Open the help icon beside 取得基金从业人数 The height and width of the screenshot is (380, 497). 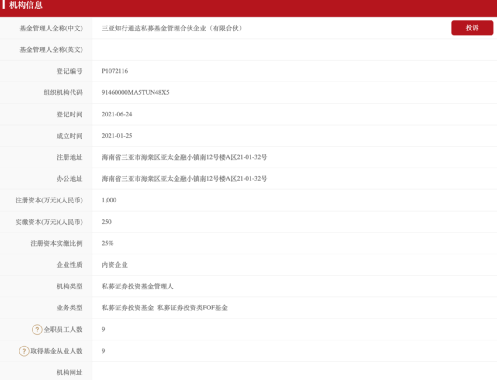coord(24,351)
